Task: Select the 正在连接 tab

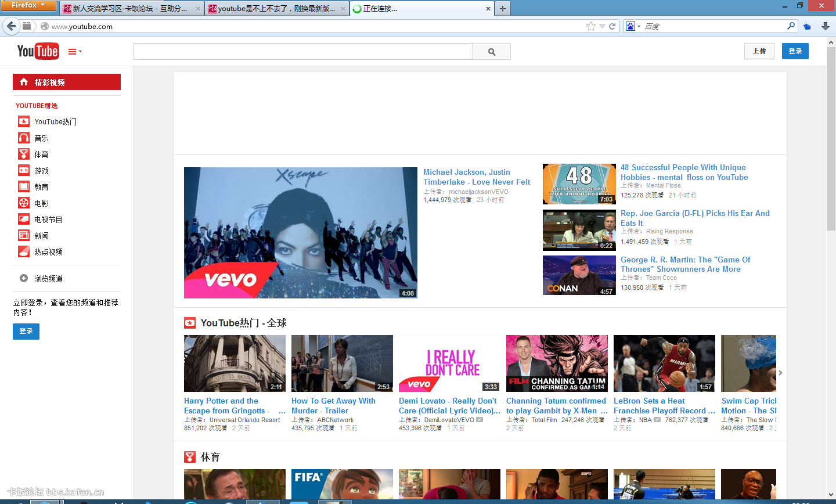Action: coord(422,9)
